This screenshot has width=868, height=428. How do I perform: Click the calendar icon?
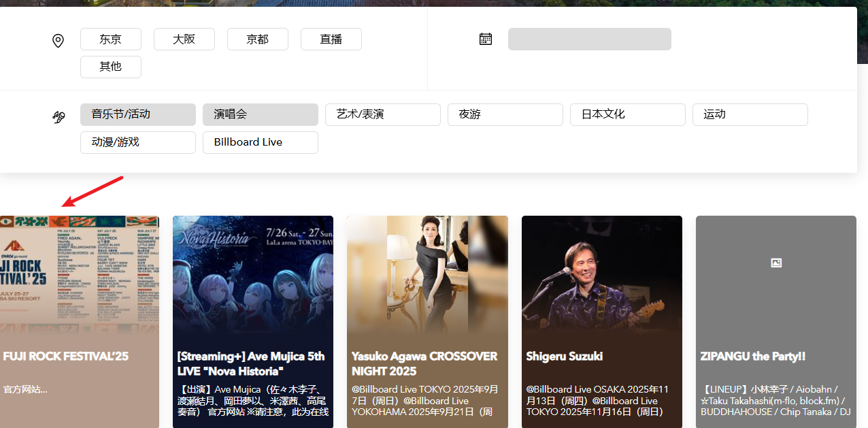click(x=486, y=39)
